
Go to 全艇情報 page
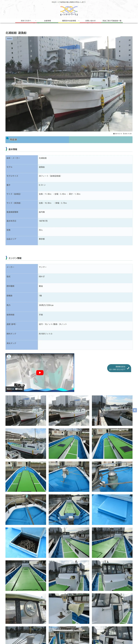[48, 21]
